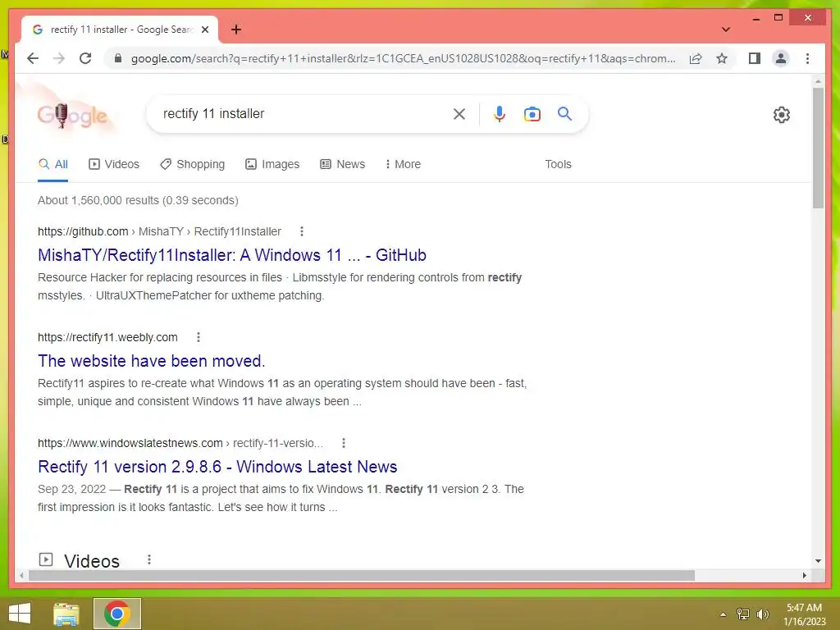Viewport: 840px width, 630px height.
Task: Click the scrollbar down arrow
Action: point(818,561)
